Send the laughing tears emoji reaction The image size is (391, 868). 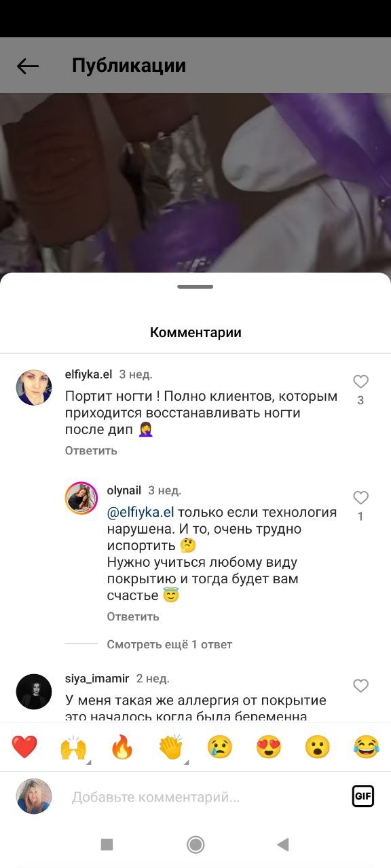click(367, 747)
